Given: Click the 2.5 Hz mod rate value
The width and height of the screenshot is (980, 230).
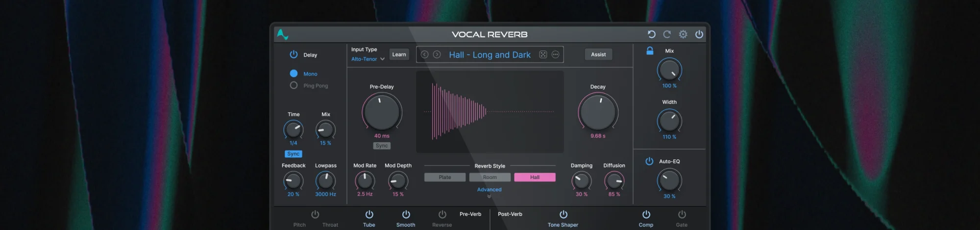Looking at the screenshot, I should (x=365, y=194).
